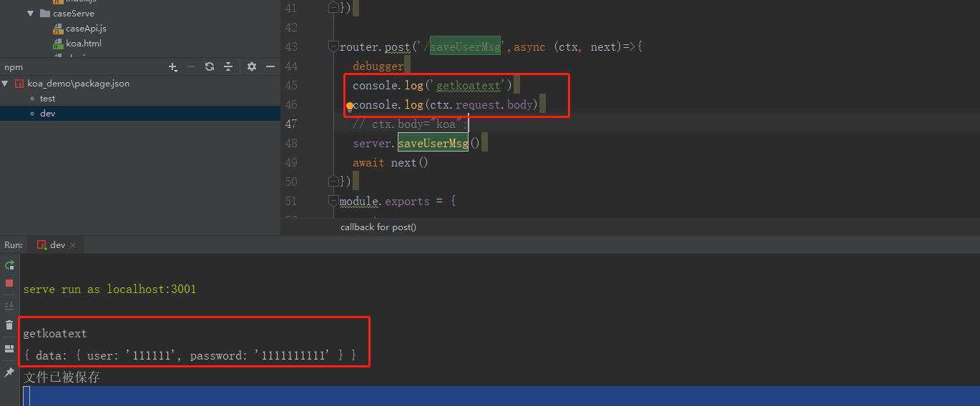Select the test npm script
Viewport: 980px width, 406px height.
[47, 99]
